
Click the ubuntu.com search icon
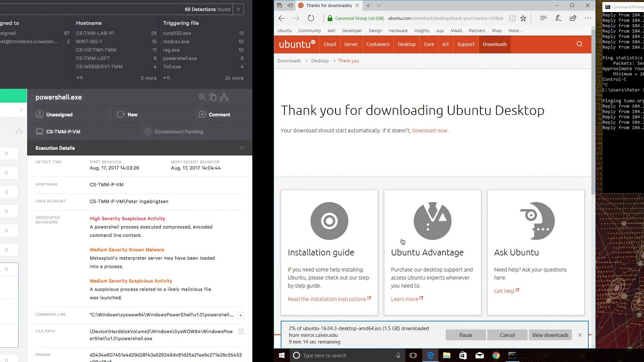580,44
